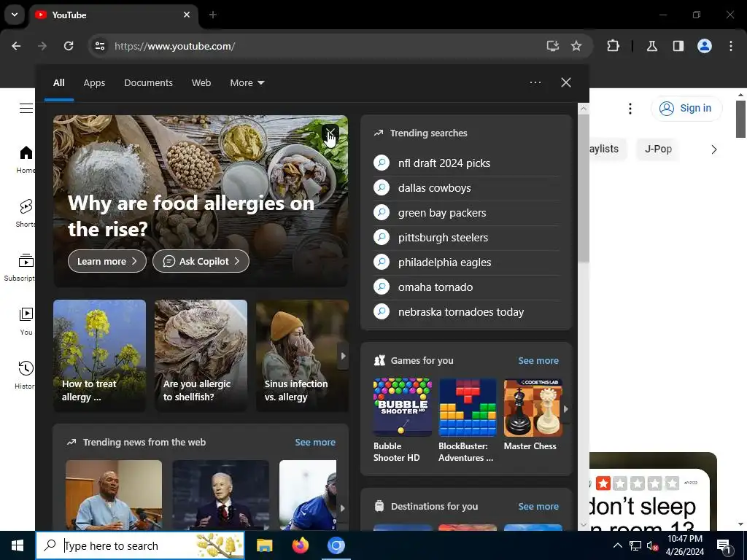Image resolution: width=747 pixels, height=560 pixels.
Task: Switch to the Documents search tab
Action: point(149,83)
